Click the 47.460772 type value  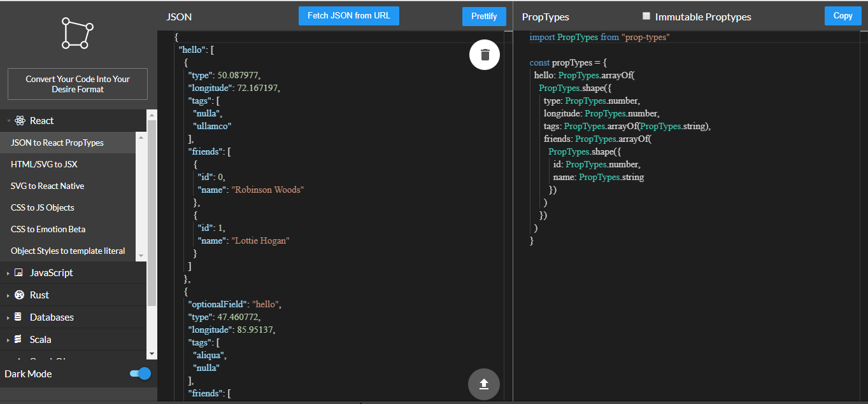coord(238,317)
